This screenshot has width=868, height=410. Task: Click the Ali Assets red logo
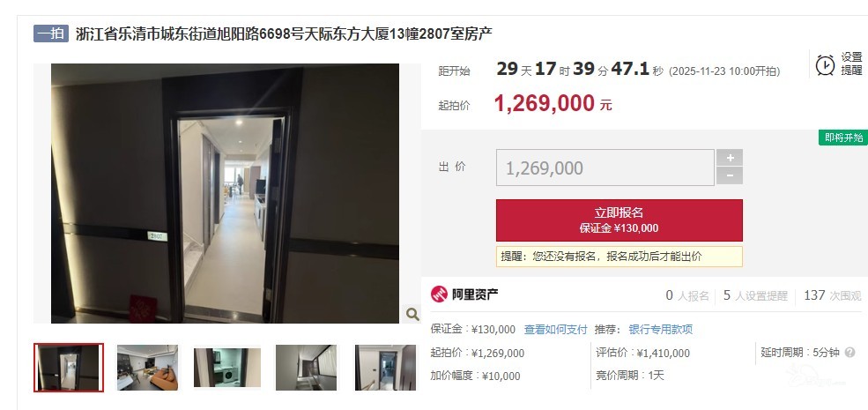click(439, 294)
